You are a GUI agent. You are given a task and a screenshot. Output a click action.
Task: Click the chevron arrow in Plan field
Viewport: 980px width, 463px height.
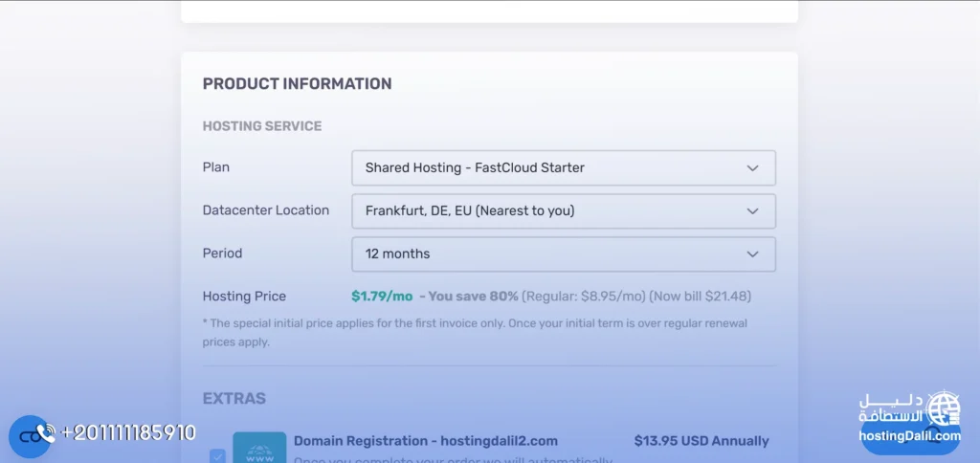coord(752,168)
